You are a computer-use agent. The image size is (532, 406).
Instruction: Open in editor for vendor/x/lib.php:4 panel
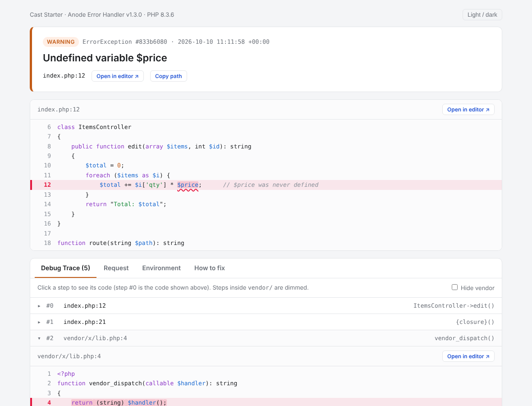click(x=468, y=356)
